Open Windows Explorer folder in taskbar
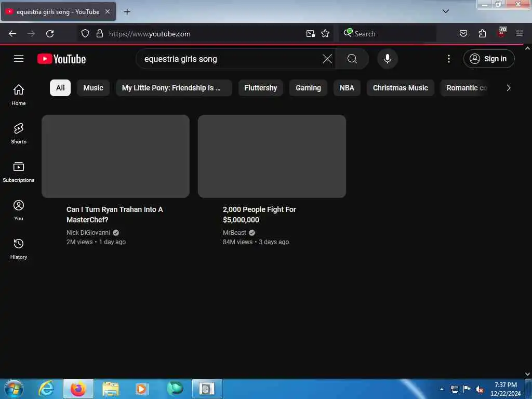Screen dimensions: 532x399 [111, 389]
